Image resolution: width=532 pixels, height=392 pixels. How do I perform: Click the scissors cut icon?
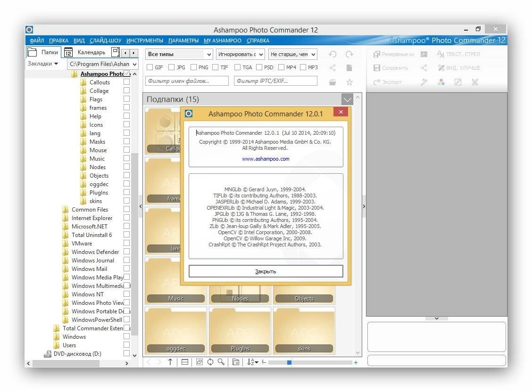tap(474, 82)
